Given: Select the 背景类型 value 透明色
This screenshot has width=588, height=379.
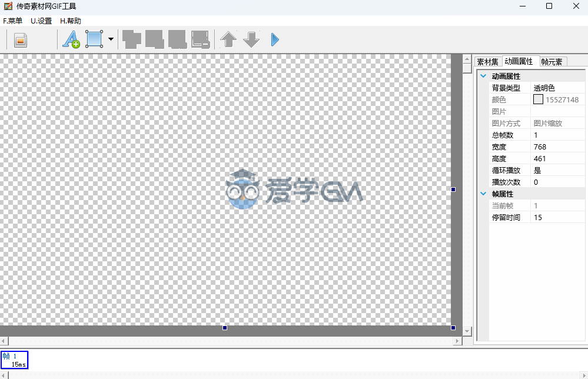Looking at the screenshot, I should 544,88.
